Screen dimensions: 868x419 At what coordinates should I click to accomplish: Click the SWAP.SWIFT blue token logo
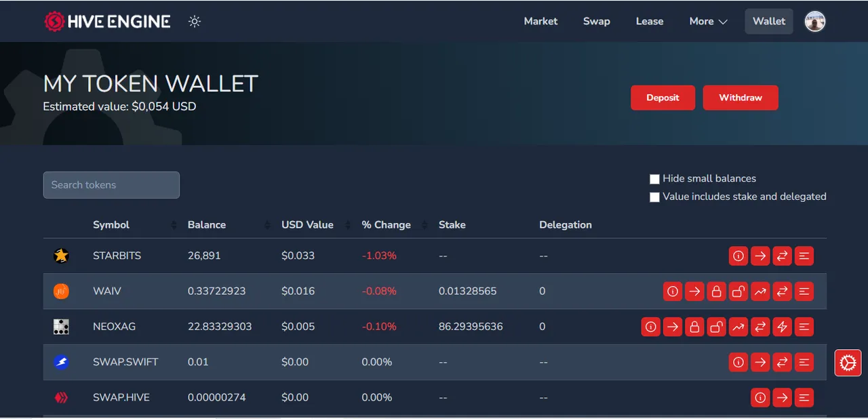tap(61, 362)
